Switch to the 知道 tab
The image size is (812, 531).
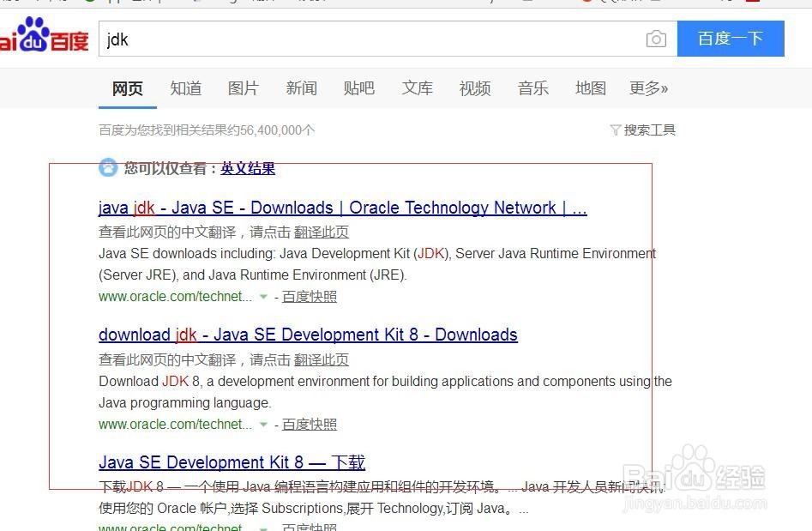[185, 88]
